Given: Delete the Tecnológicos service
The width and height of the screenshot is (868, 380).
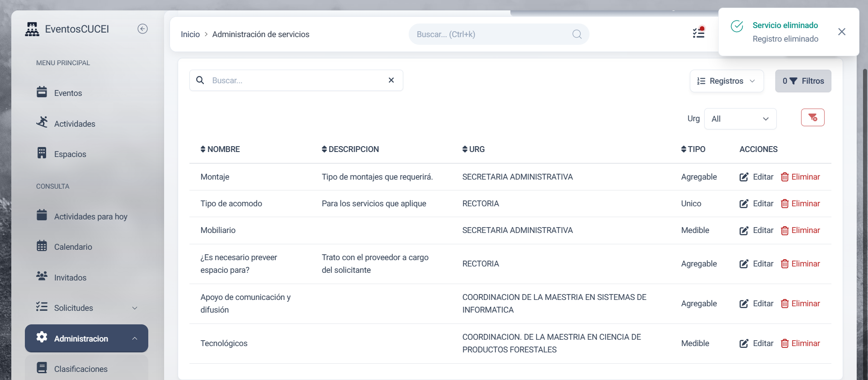Looking at the screenshot, I should tap(801, 343).
